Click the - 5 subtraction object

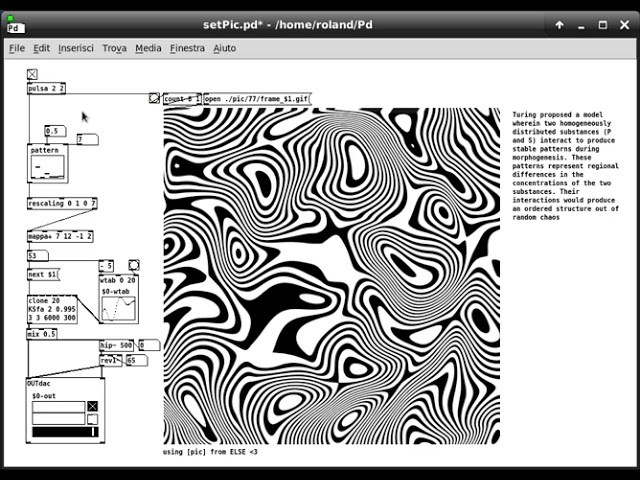click(106, 266)
